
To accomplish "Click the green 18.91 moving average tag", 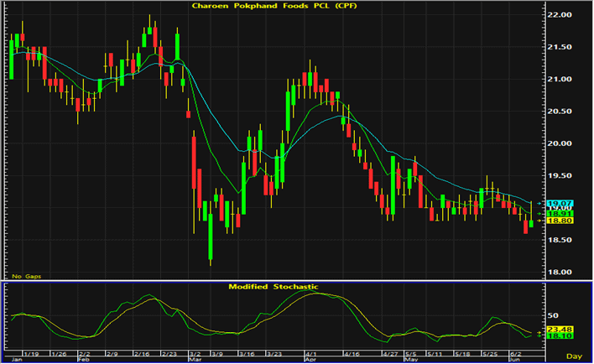I will pyautogui.click(x=560, y=214).
